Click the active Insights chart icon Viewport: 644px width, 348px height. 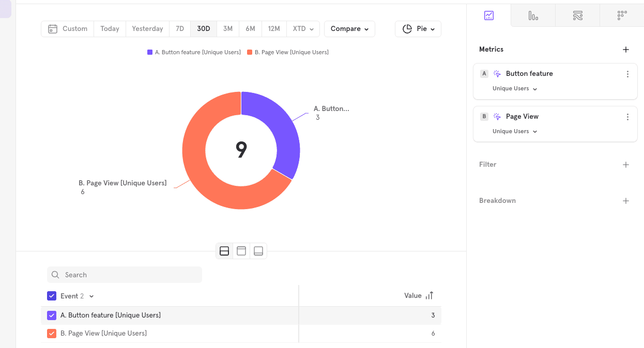point(489,15)
